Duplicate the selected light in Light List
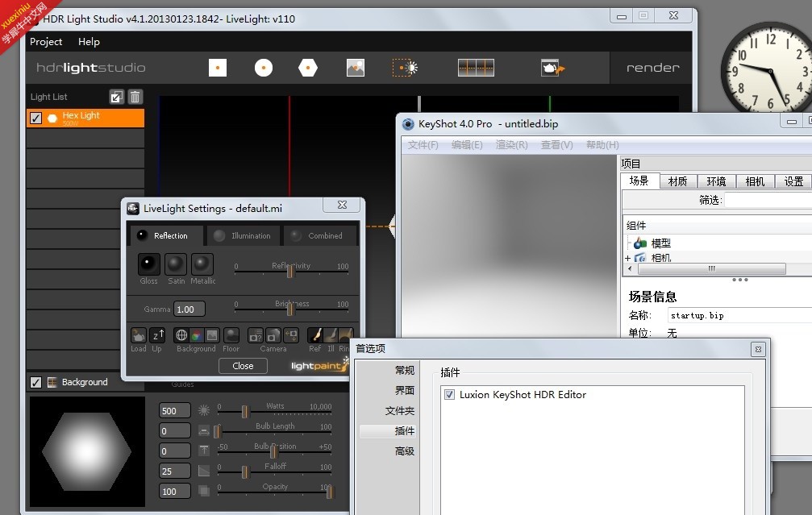This screenshot has width=812, height=515. point(116,97)
